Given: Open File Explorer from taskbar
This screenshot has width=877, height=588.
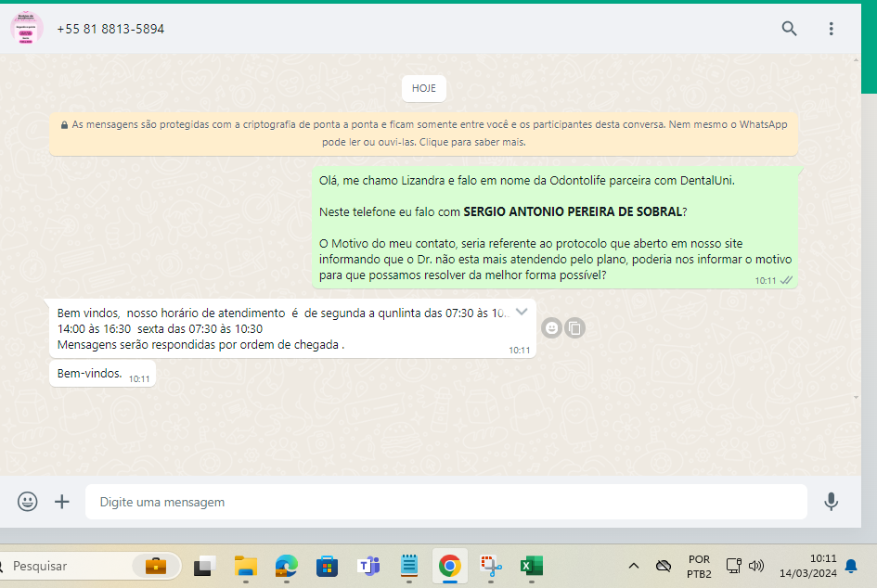Looking at the screenshot, I should point(246,566).
